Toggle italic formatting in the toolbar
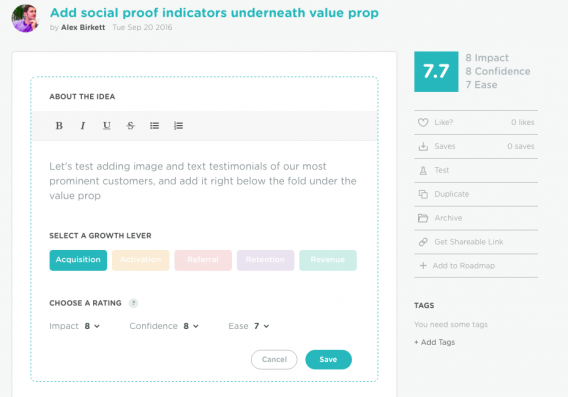 [x=83, y=126]
